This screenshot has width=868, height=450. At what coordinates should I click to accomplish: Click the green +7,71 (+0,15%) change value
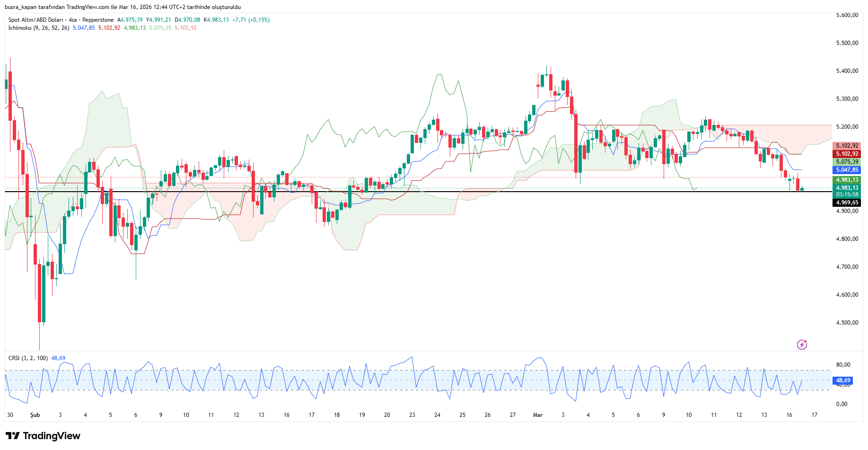(251, 20)
